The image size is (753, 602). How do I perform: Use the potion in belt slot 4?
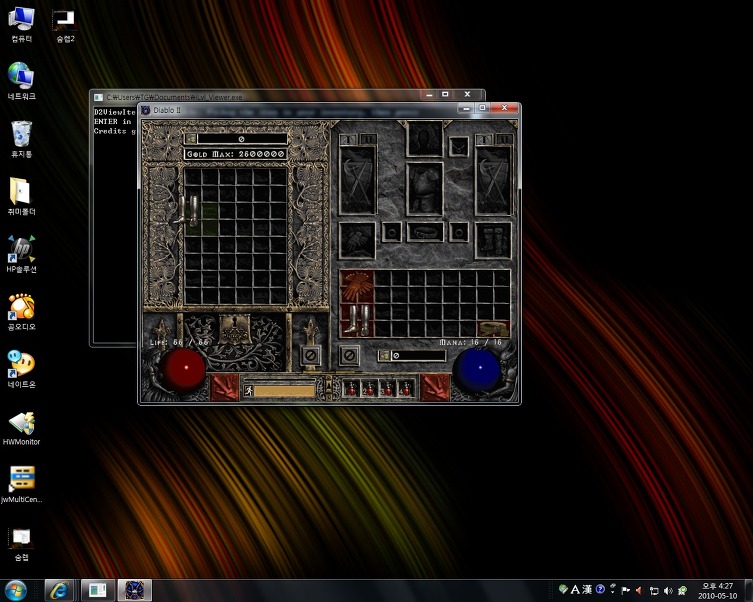(406, 388)
